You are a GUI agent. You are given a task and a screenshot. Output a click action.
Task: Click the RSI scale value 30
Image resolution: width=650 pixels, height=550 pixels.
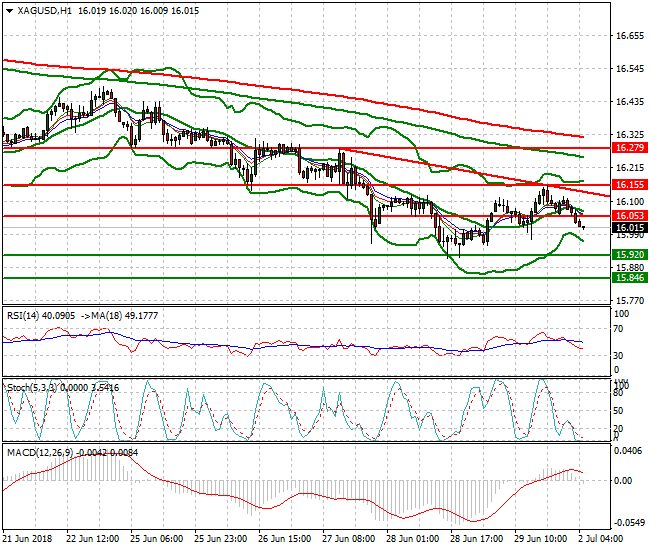pyautogui.click(x=618, y=356)
